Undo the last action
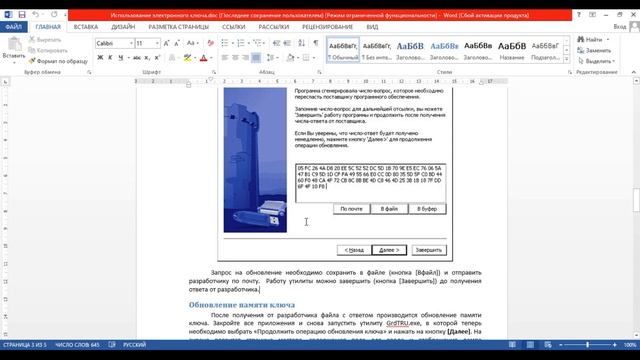640x360 pixels. (36, 15)
